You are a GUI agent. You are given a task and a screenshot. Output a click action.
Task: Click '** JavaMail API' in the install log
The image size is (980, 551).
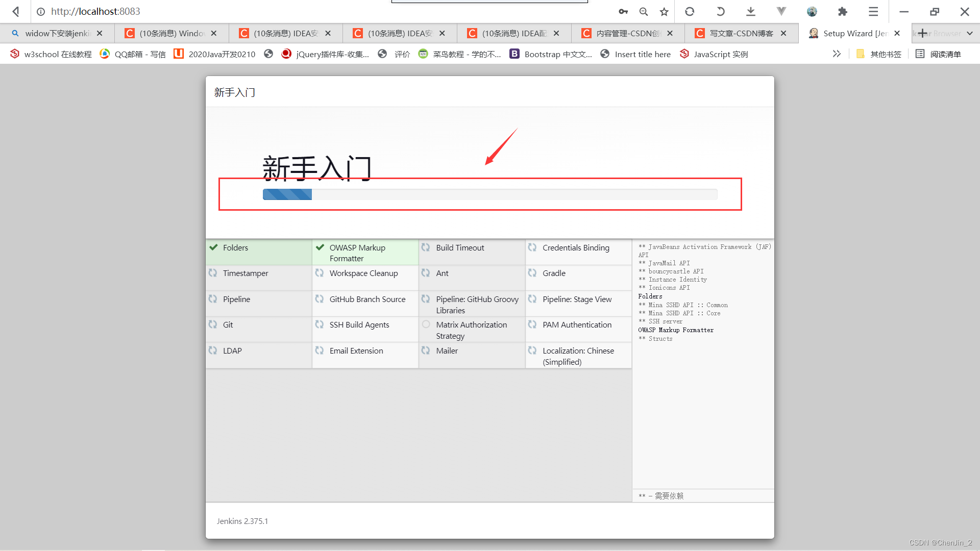tap(664, 263)
